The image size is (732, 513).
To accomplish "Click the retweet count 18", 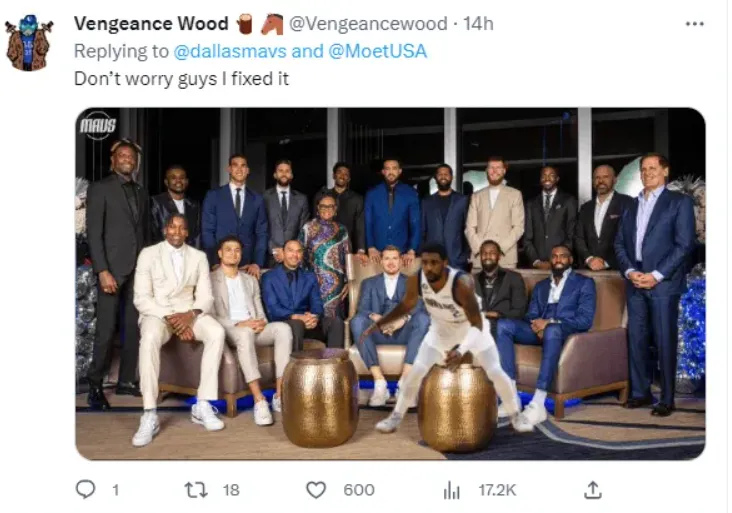I will pos(231,489).
